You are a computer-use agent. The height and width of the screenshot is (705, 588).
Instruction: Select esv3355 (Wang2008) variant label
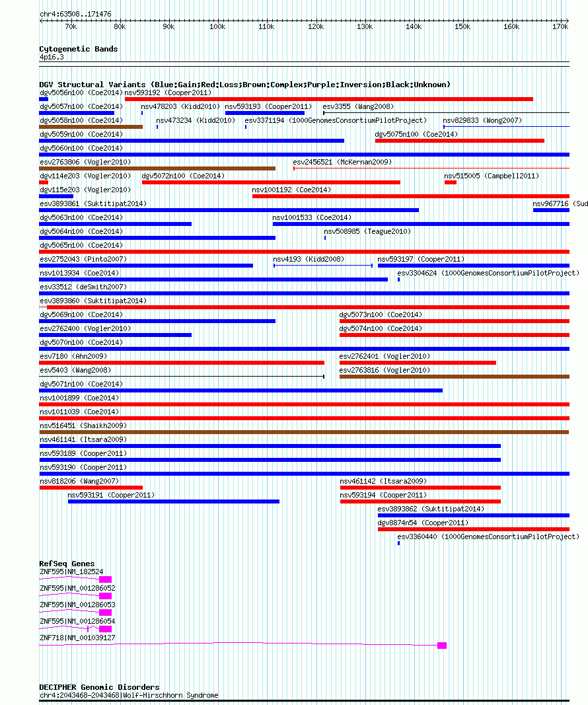358,106
